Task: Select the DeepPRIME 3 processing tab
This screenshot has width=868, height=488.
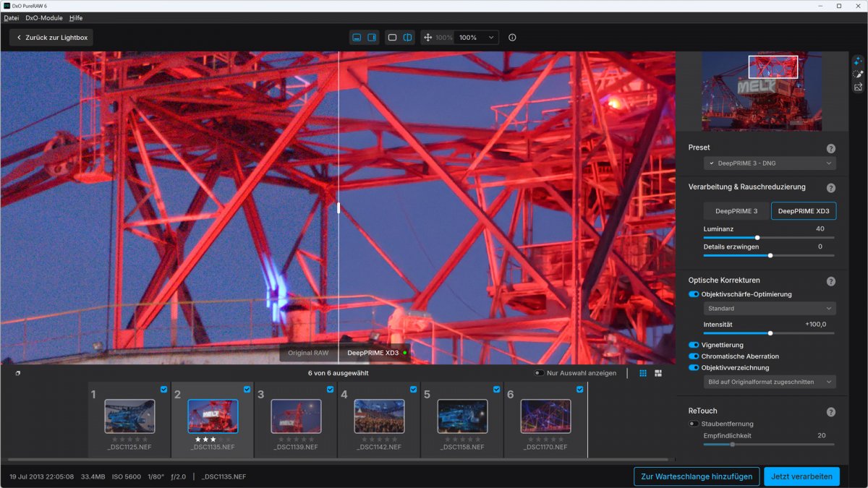Action: coord(736,211)
